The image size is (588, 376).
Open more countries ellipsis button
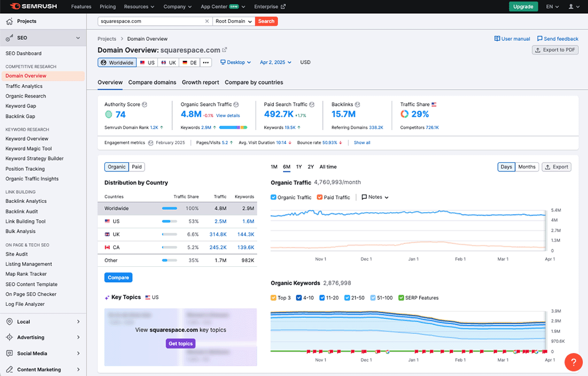206,63
